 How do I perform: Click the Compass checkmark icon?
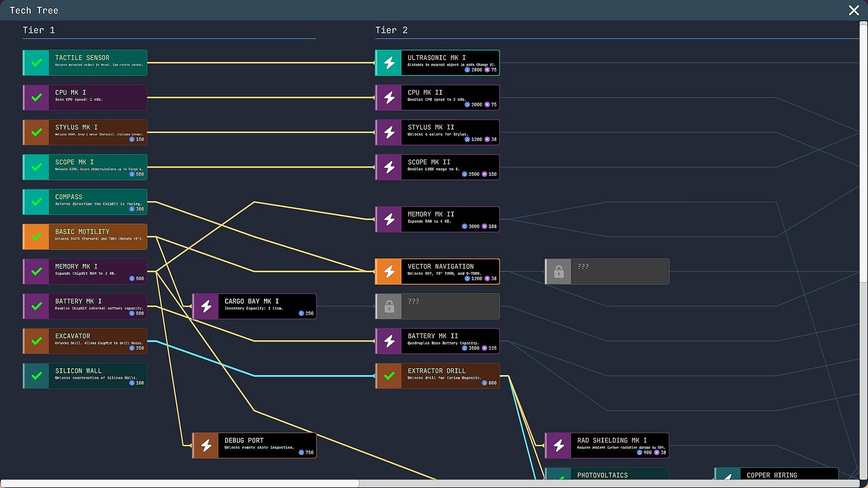click(x=37, y=202)
